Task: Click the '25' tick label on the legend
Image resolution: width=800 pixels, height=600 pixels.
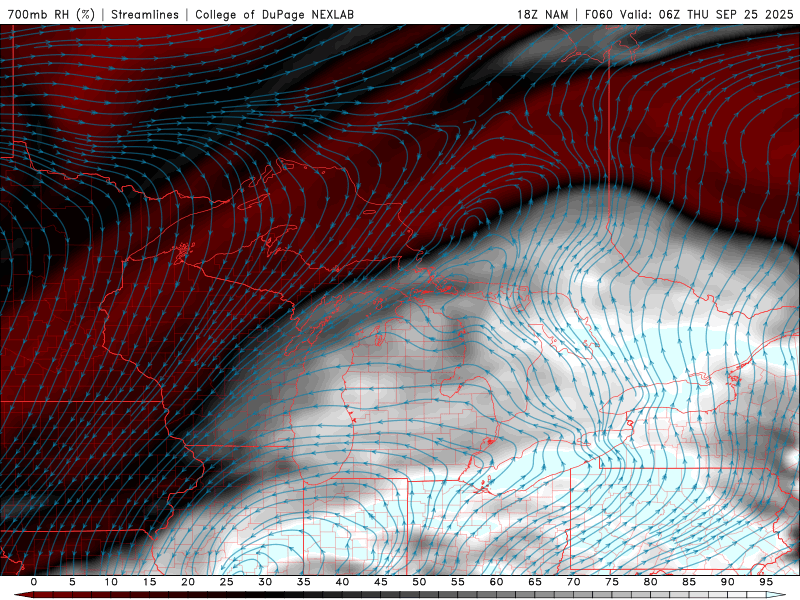Action: pos(227,582)
